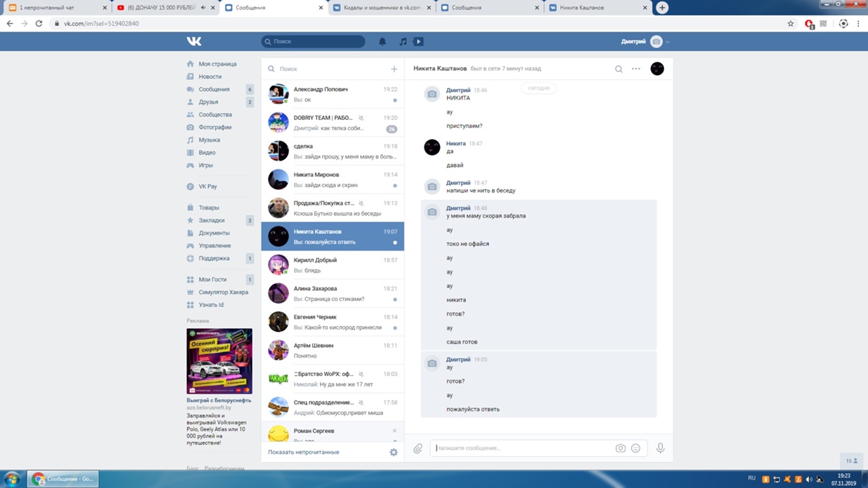Click the Напишите сообщение input field
Screen dimensions: 868x488
tap(522, 448)
